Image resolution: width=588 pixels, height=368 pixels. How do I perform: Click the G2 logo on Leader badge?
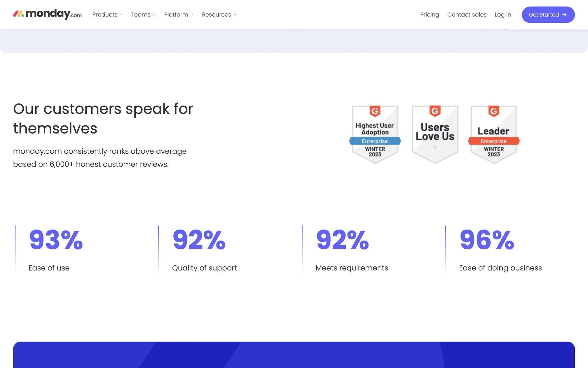pyautogui.click(x=494, y=111)
